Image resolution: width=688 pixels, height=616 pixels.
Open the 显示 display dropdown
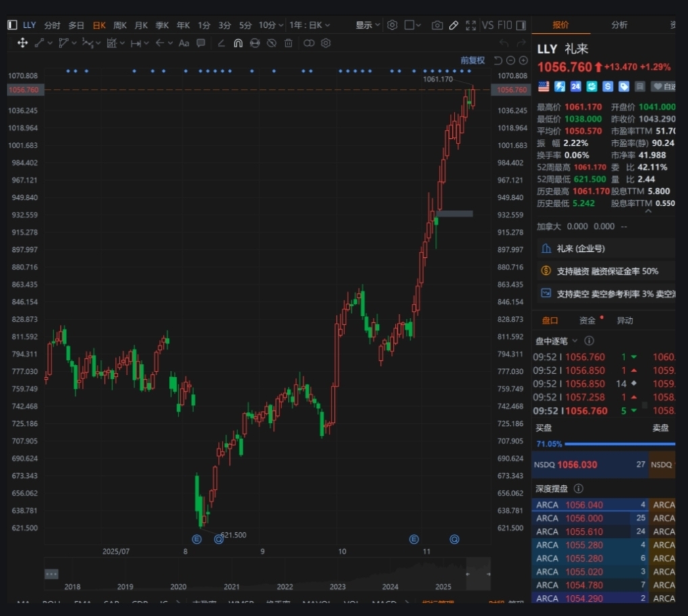coord(368,25)
